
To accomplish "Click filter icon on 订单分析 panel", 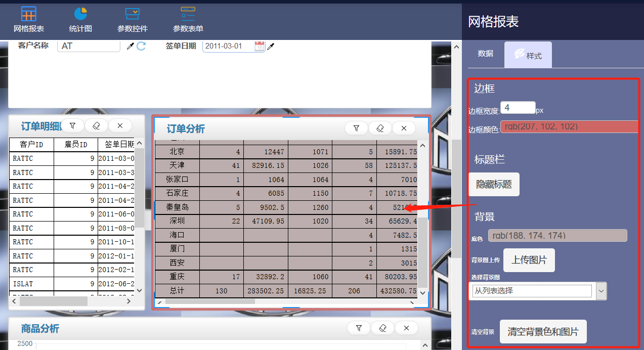I will (x=356, y=128).
